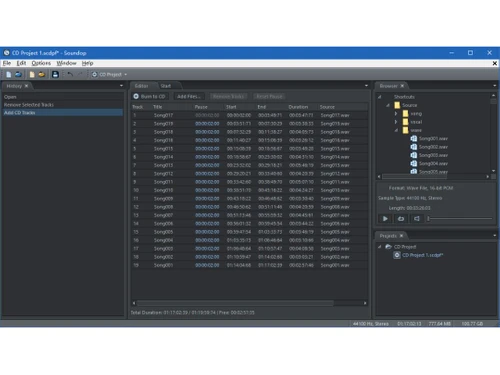
Task: Open the Help menu
Action: (x=87, y=63)
